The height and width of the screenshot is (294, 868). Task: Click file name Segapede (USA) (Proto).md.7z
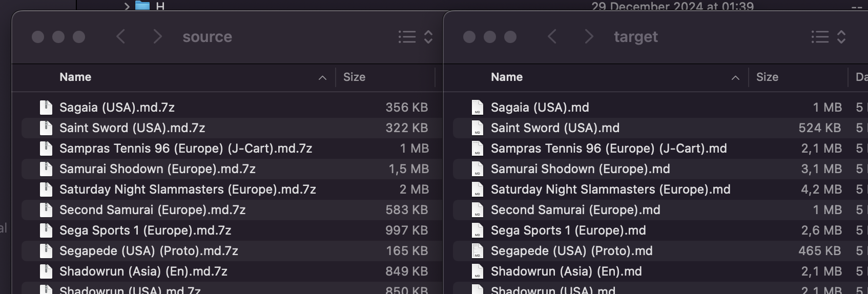point(149,250)
